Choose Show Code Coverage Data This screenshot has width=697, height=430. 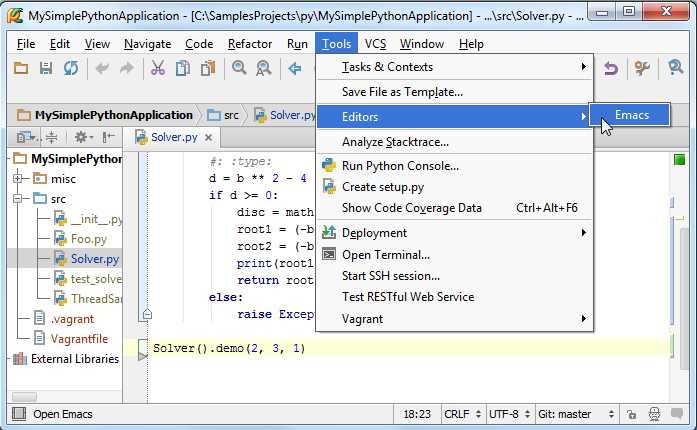coord(455,208)
